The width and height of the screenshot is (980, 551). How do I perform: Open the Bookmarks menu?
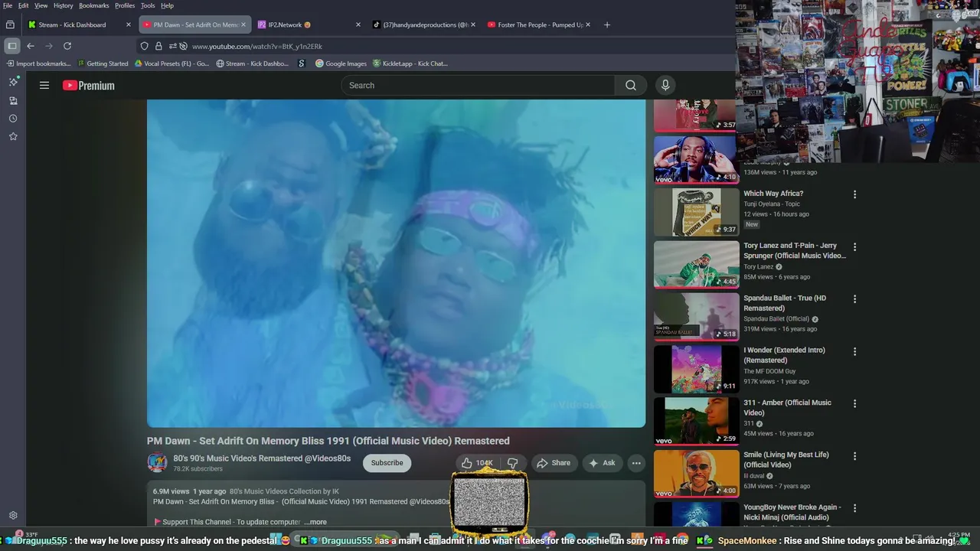click(93, 5)
